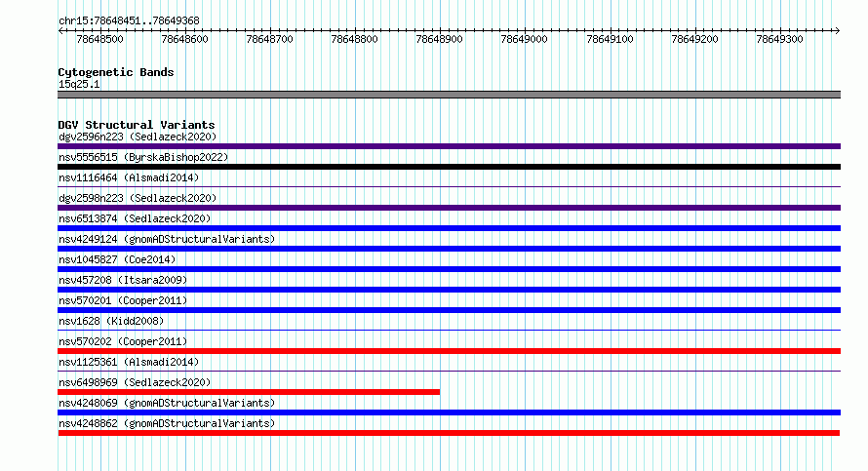The width and height of the screenshot is (868, 471).
Task: Select the blue nsv6513874 variant bar
Action: pos(449,228)
